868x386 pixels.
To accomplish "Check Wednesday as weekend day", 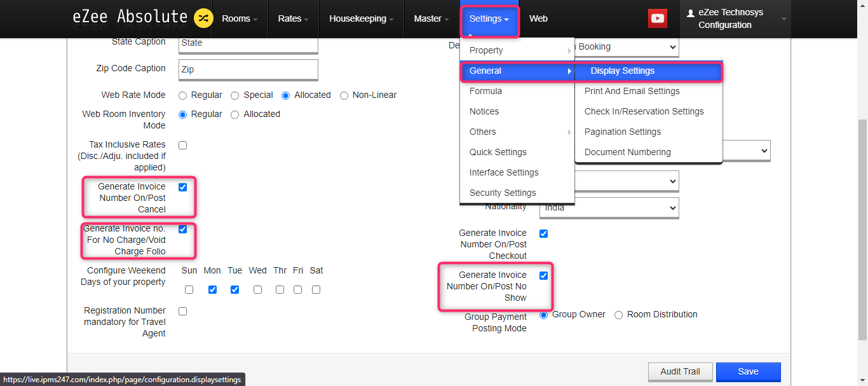I will (x=257, y=289).
